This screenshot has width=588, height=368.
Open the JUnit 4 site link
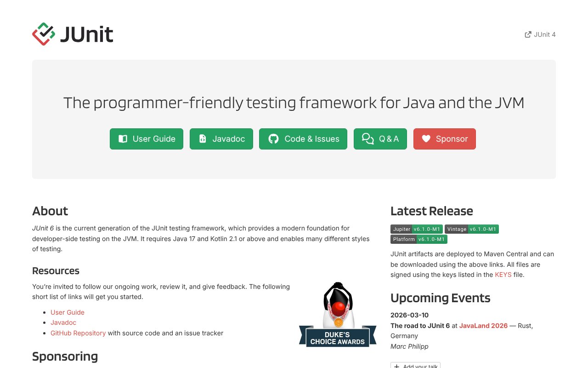click(544, 34)
